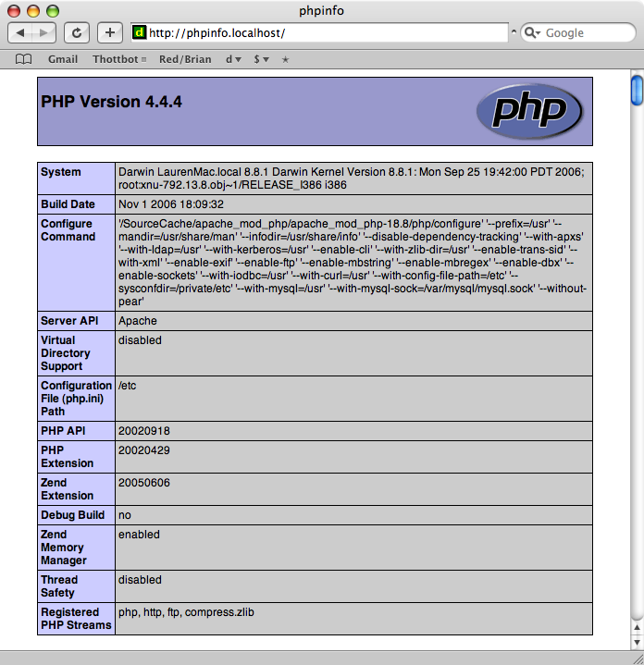Click the PHP logo image
Viewport: 644px width, 665px height.
tap(529, 111)
